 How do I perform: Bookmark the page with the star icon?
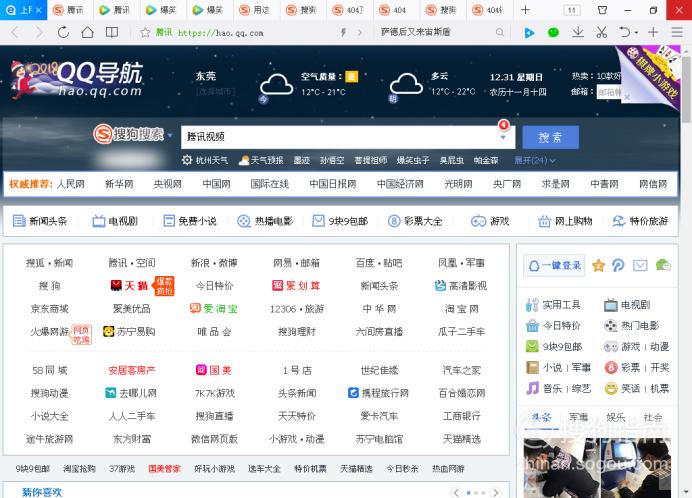point(145,32)
